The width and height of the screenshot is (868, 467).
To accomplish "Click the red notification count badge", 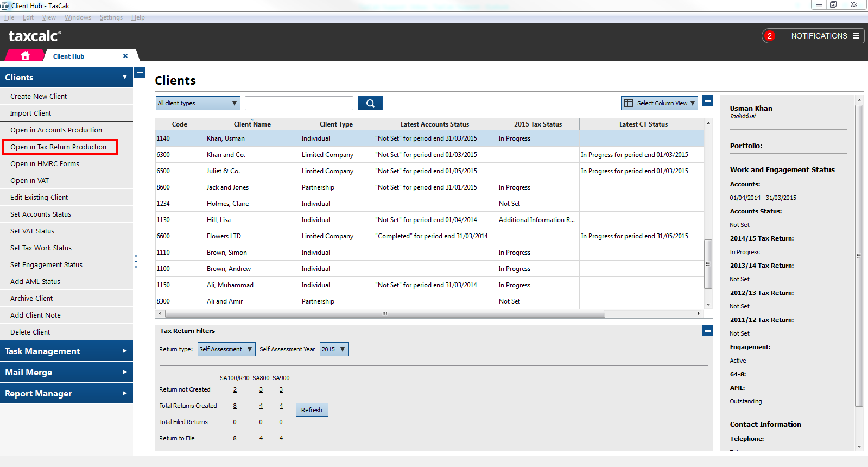I will 769,36.
